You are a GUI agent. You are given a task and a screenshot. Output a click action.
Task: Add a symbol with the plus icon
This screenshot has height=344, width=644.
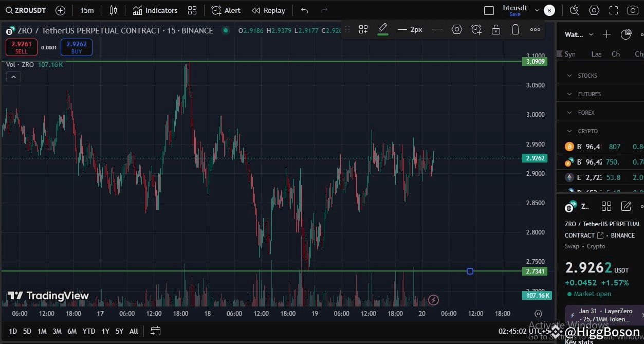(x=606, y=34)
